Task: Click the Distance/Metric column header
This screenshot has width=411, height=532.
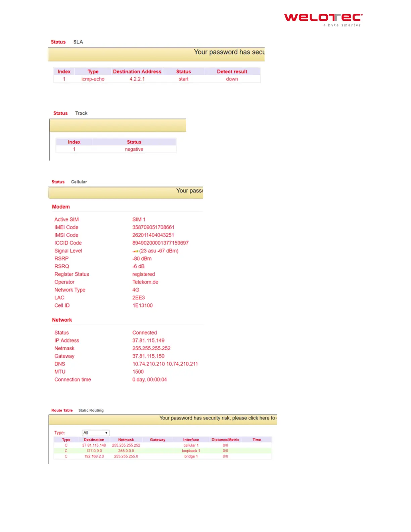Action: [x=225, y=440]
